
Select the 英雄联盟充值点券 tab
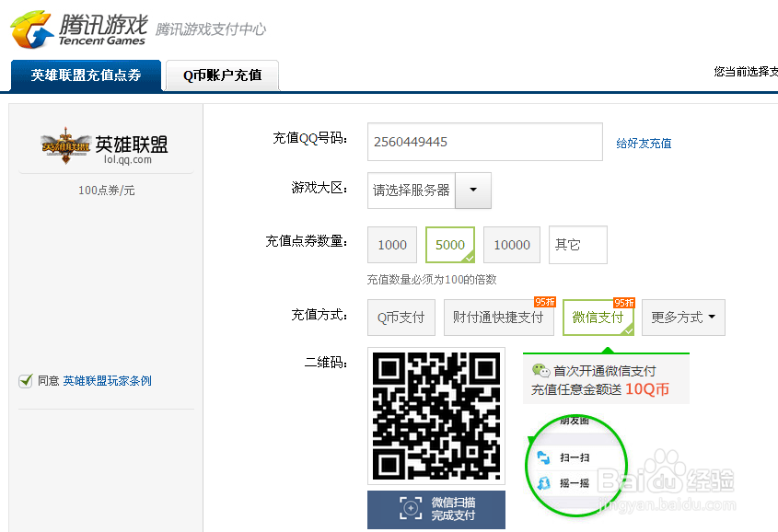[85, 75]
